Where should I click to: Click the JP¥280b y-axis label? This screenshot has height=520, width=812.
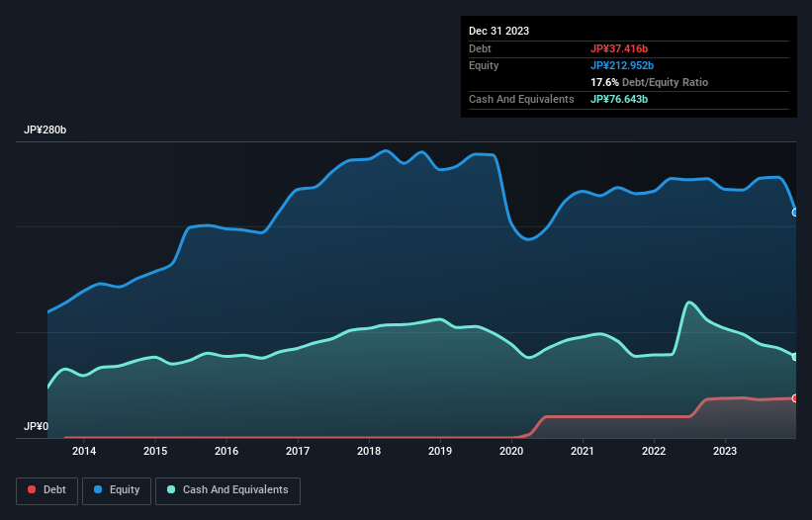click(x=45, y=130)
